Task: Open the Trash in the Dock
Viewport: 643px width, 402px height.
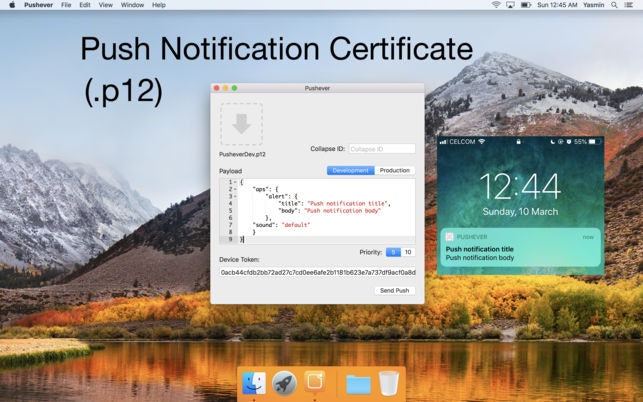Action: click(x=389, y=384)
